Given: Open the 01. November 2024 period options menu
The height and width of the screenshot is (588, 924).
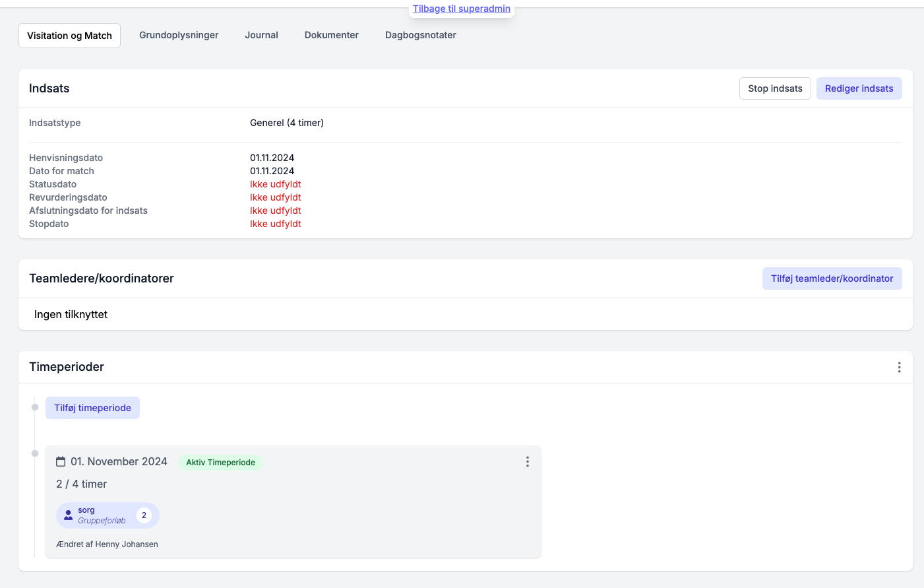Looking at the screenshot, I should tap(527, 462).
